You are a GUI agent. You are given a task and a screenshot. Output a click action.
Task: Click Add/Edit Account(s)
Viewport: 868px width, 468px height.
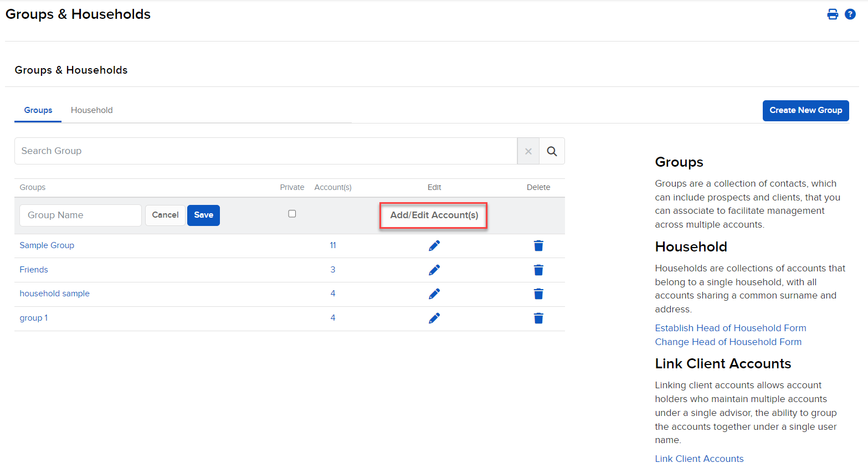point(434,215)
